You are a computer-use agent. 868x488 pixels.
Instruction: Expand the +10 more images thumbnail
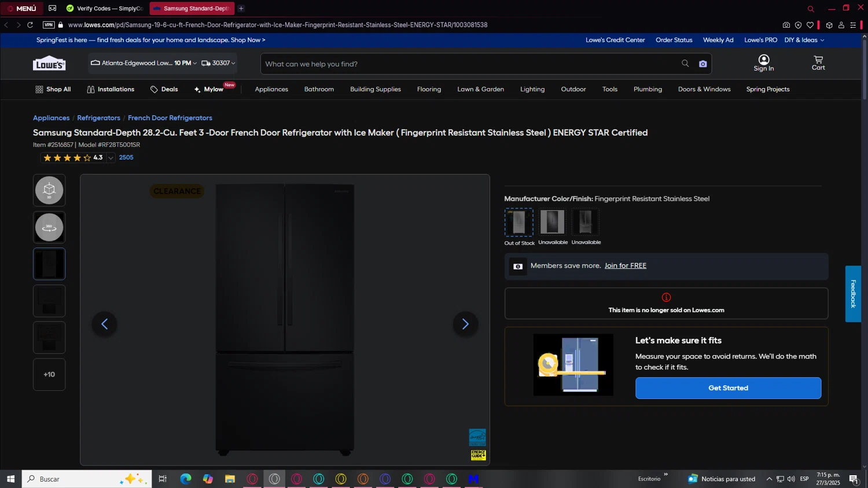[49, 375]
